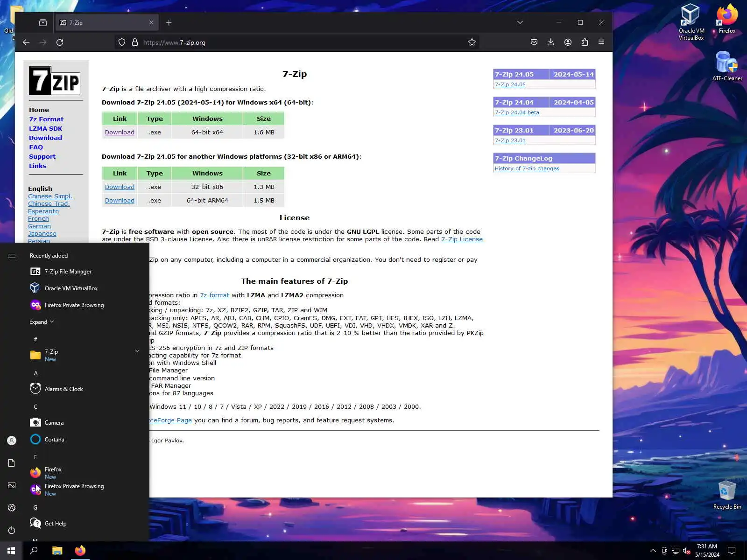The width and height of the screenshot is (747, 560).
Task: Download the 64-bit x64 installer
Action: click(120, 133)
